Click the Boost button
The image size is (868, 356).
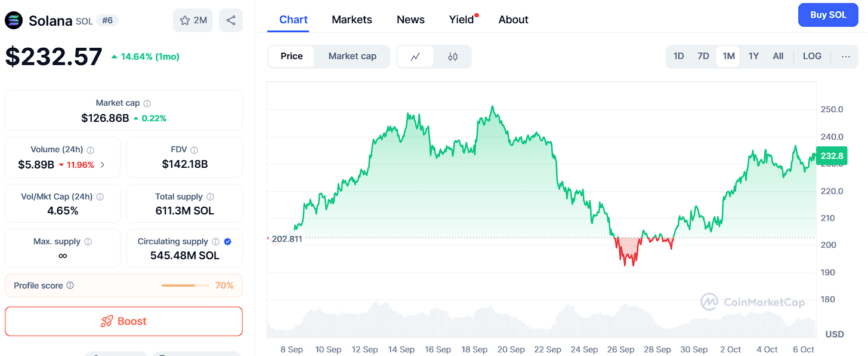click(123, 321)
